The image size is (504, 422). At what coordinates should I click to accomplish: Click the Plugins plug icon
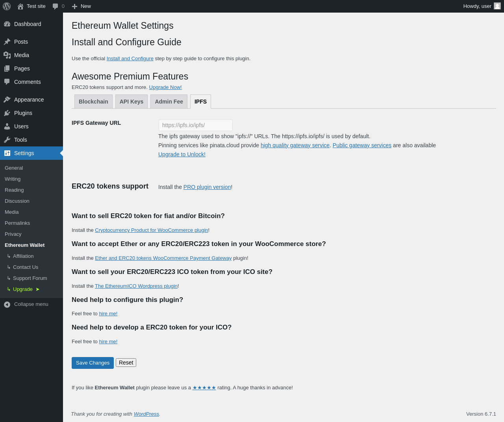(x=7, y=113)
